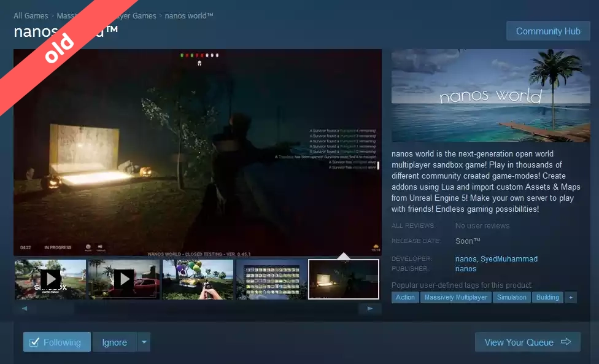The image size is (599, 364).
Task: Click the right arrow of thumbnail strip
Action: 370,309
